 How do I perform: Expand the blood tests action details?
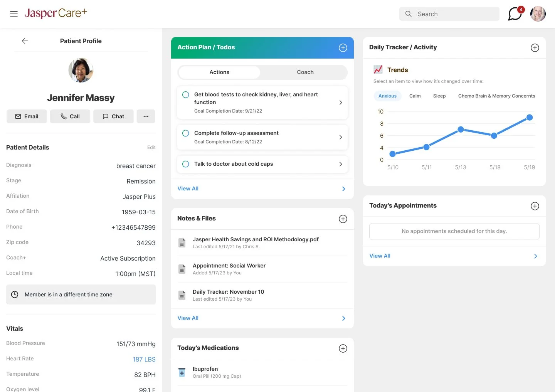coord(341,103)
